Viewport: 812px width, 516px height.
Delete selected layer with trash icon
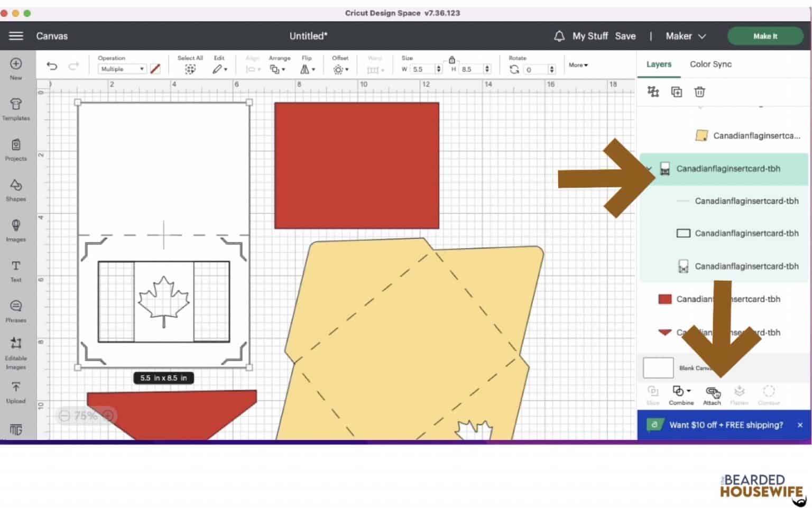click(699, 92)
